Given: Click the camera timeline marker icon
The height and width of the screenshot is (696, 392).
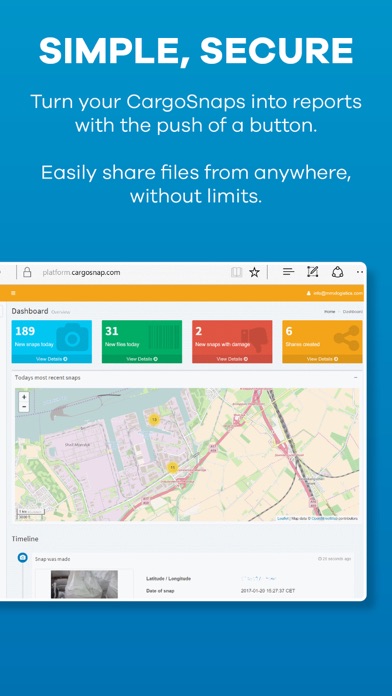Looking at the screenshot, I should 23,558.
